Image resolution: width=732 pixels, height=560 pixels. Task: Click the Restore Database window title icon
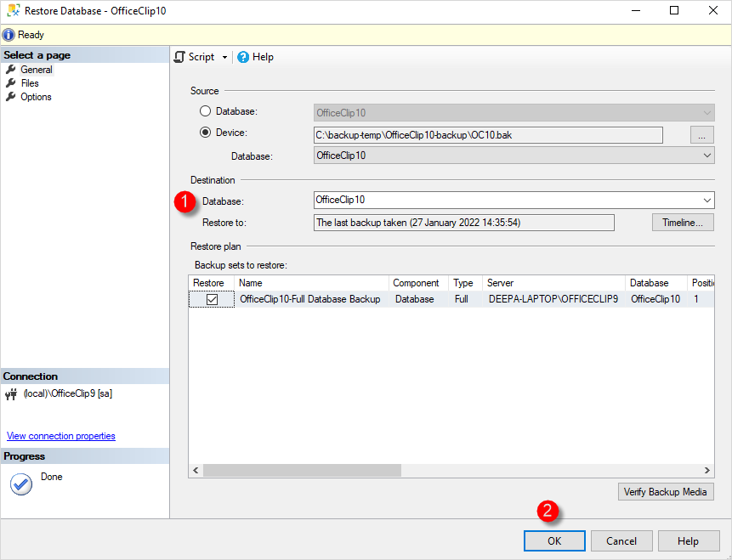point(14,10)
